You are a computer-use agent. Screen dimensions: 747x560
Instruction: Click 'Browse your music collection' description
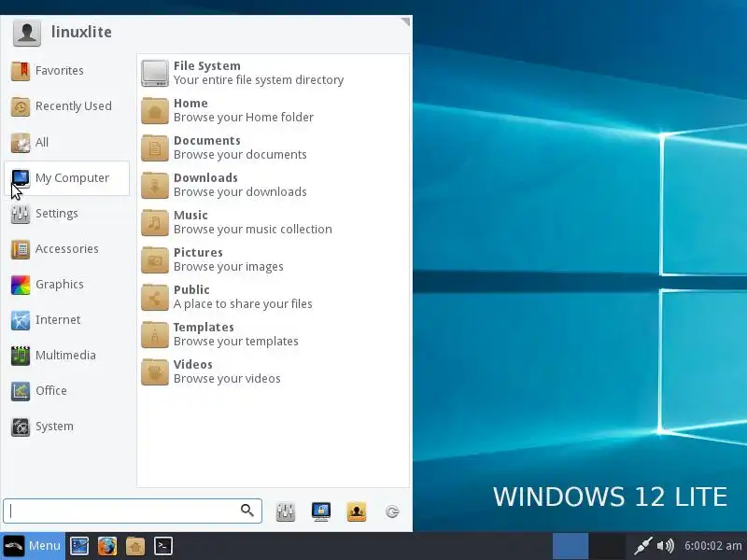tap(253, 229)
